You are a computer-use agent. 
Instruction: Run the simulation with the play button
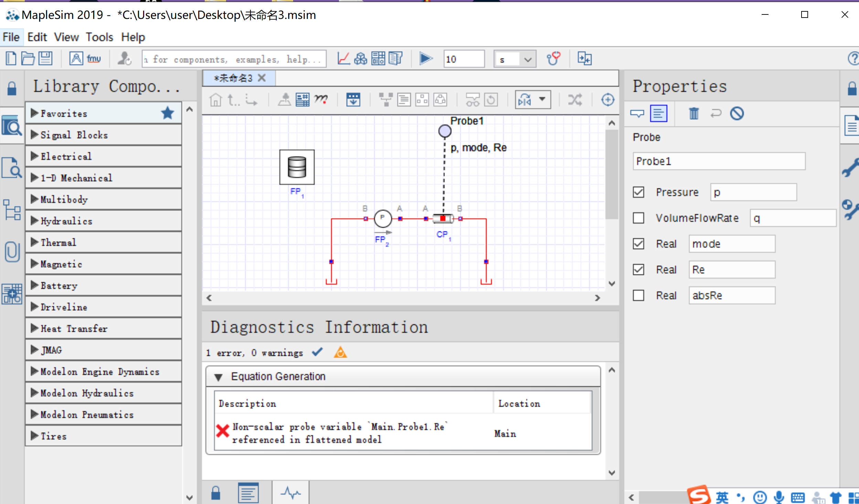coord(426,58)
